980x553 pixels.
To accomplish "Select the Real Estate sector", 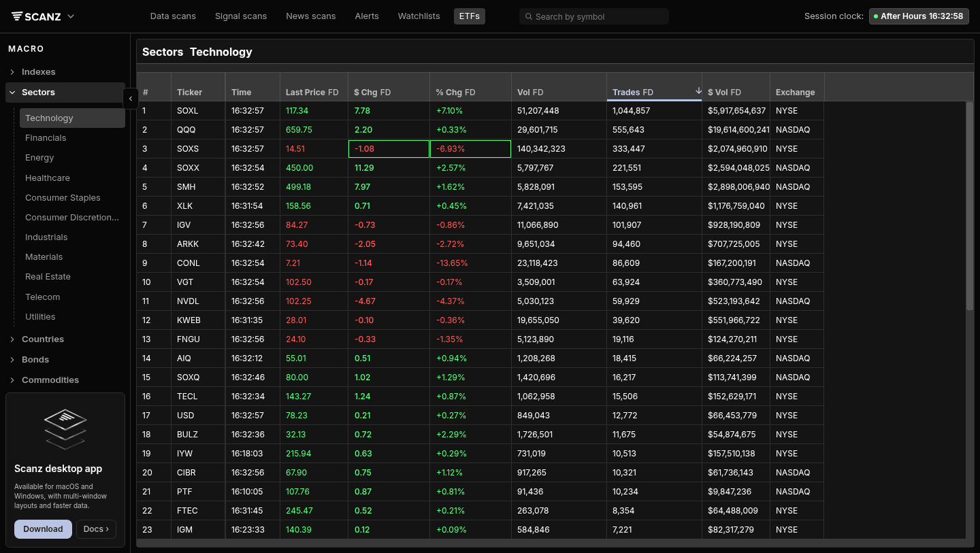I will [72, 277].
